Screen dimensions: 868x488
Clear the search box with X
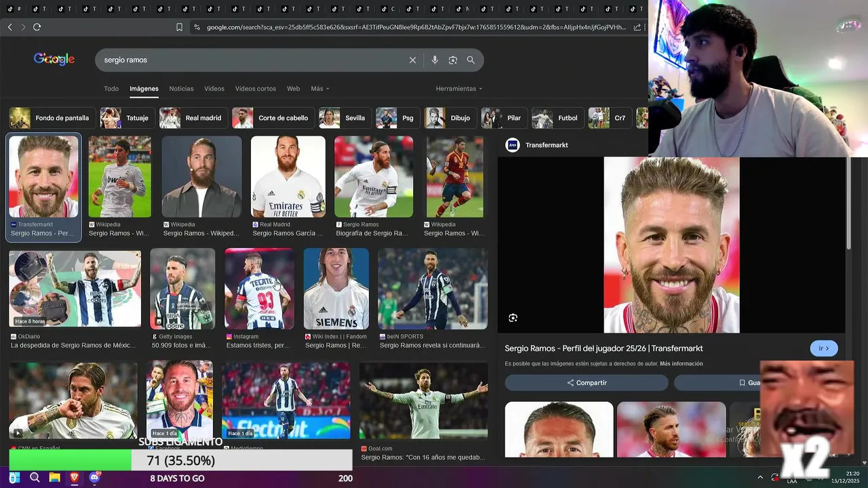tap(412, 60)
